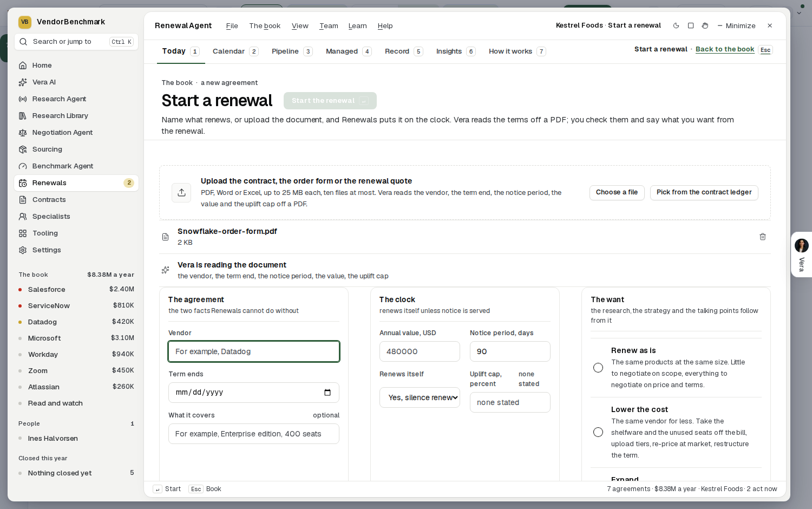Open the File menu
812x509 pixels.
(232, 26)
